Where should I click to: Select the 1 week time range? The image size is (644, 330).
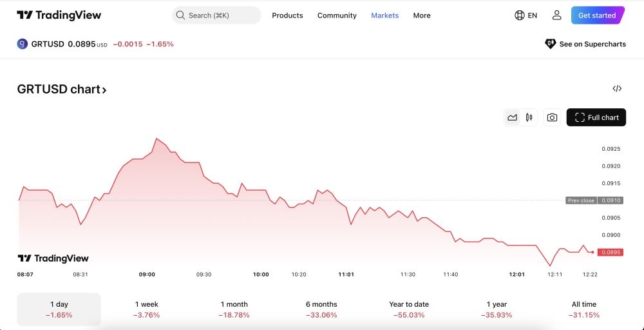(147, 309)
